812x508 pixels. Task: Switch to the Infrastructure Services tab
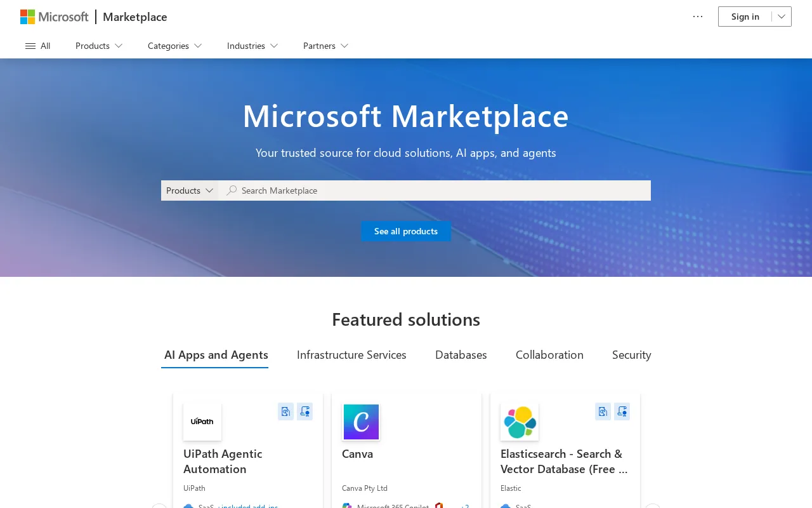[351, 355]
